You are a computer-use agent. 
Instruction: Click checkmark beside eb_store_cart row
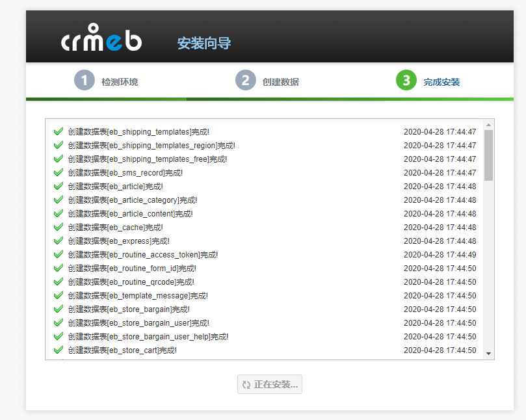[x=59, y=350]
